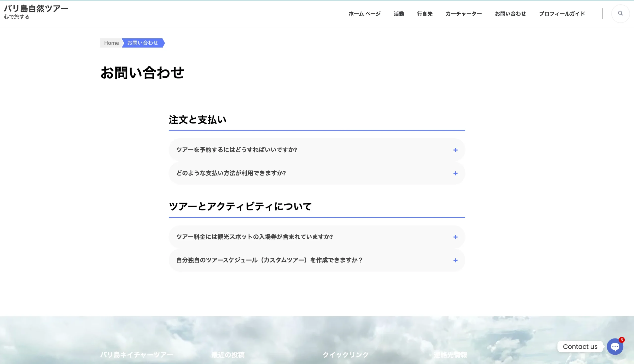The image size is (634, 364).
Task: Click お問い合わせ in top navigation
Action: coord(510,14)
